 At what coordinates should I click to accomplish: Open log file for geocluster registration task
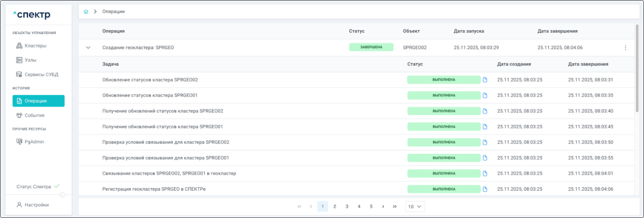pyautogui.click(x=485, y=189)
